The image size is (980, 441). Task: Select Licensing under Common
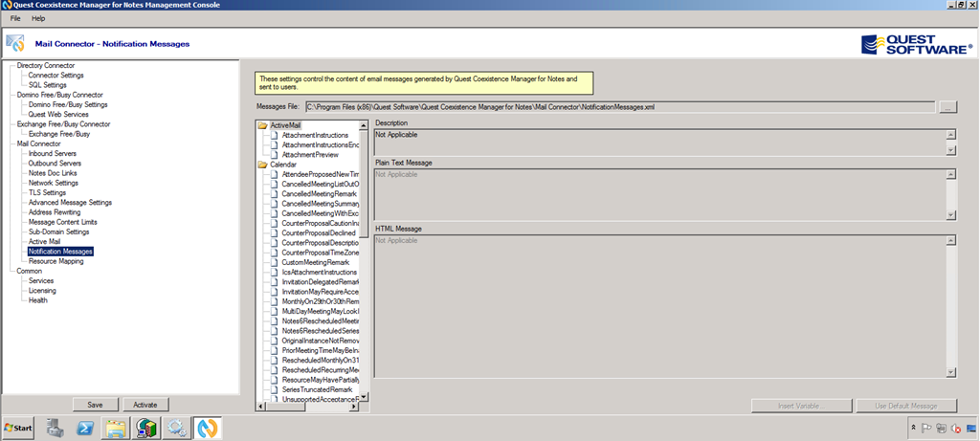coord(42,291)
